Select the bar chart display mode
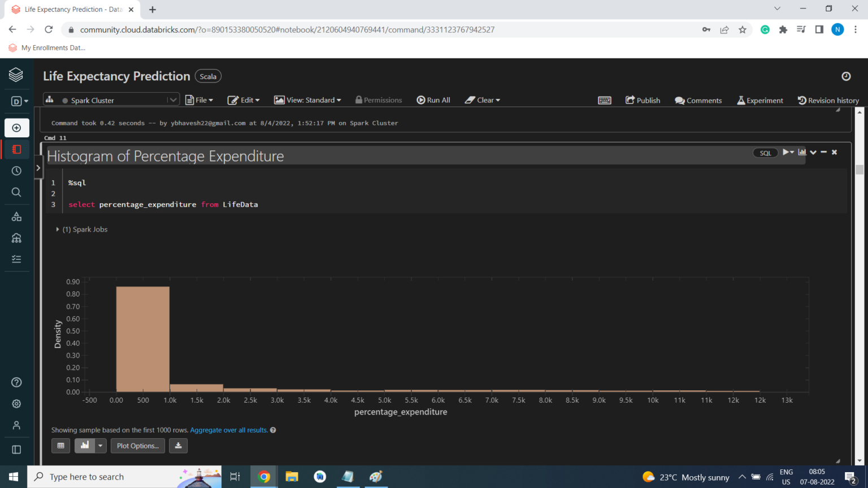868x488 pixels. 86,446
